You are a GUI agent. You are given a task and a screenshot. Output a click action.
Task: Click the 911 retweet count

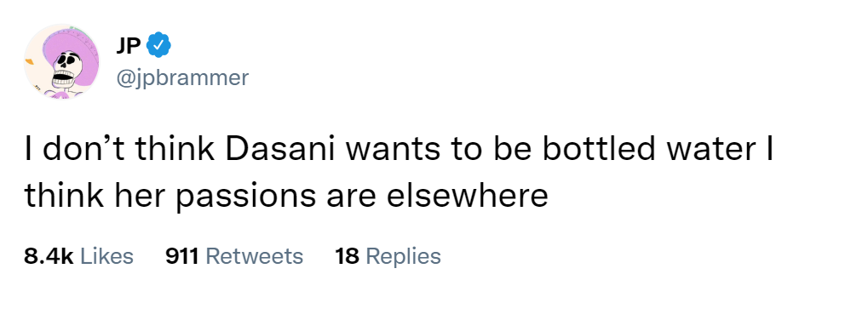(x=182, y=256)
